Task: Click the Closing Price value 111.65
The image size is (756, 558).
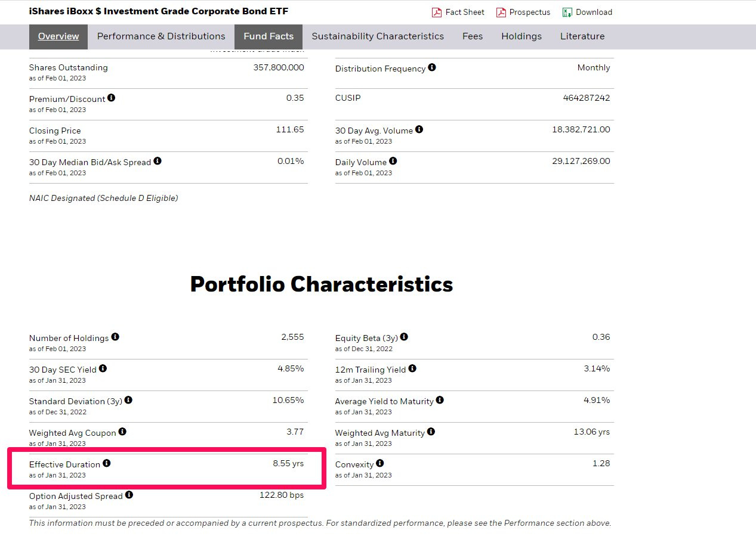Action: pos(290,129)
